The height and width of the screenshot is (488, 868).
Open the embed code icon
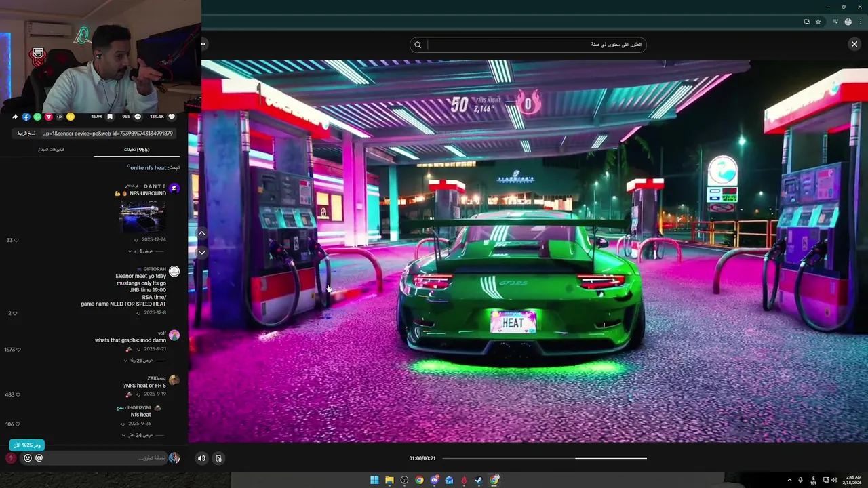pyautogui.click(x=60, y=117)
